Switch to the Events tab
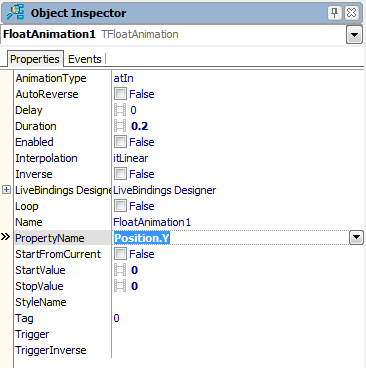The image size is (366, 368). (85, 59)
